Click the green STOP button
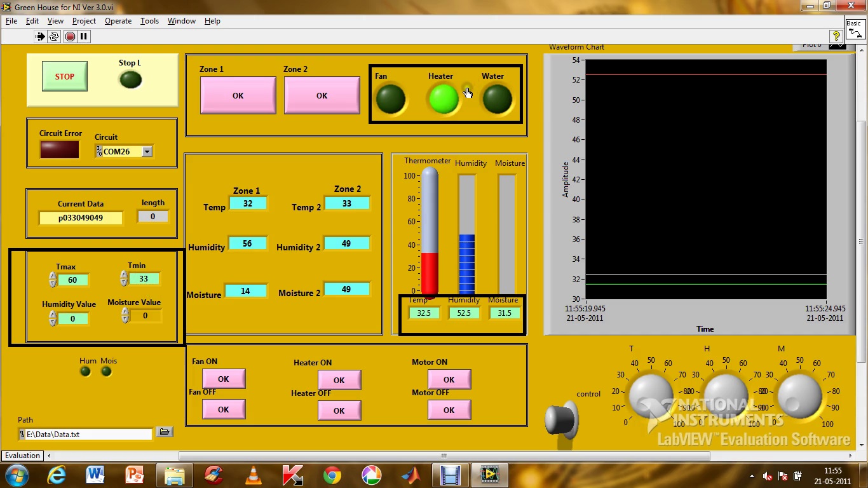The image size is (868, 488). 65,77
